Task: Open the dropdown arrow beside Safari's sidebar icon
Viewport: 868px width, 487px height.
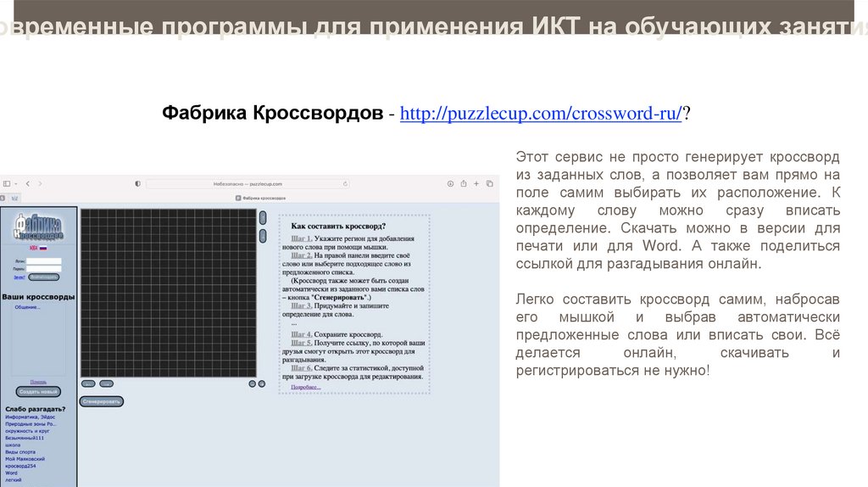Action: point(16,184)
